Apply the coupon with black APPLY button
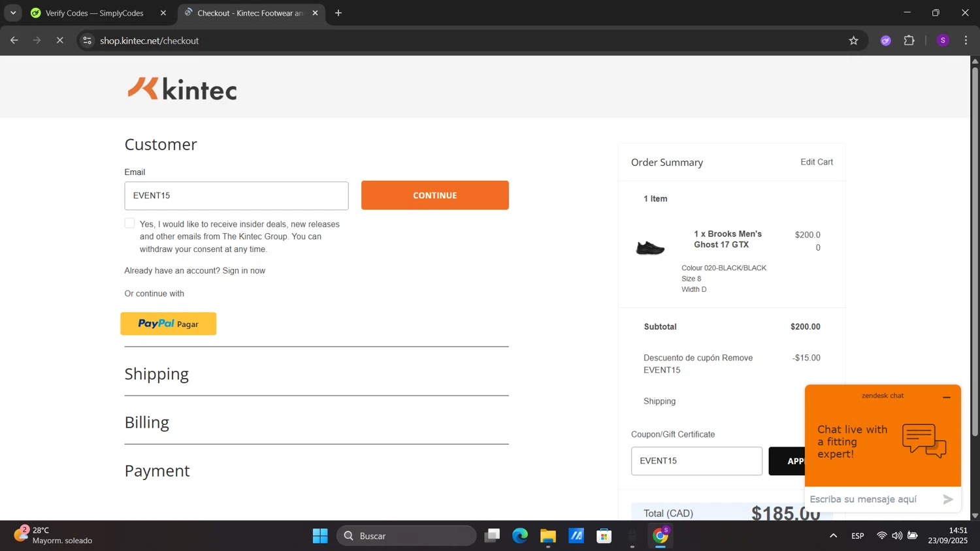 point(787,461)
